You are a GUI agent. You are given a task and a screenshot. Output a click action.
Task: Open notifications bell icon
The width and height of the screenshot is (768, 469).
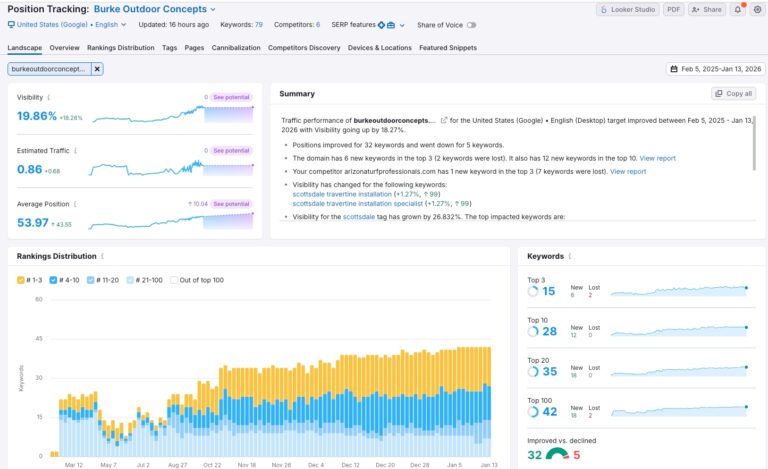[x=738, y=9]
